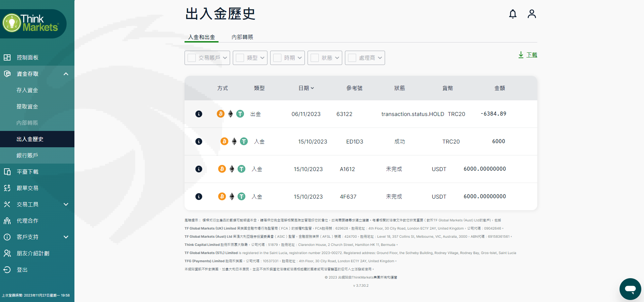Open the notifications bell icon
The width and height of the screenshot is (644, 302).
pos(512,14)
